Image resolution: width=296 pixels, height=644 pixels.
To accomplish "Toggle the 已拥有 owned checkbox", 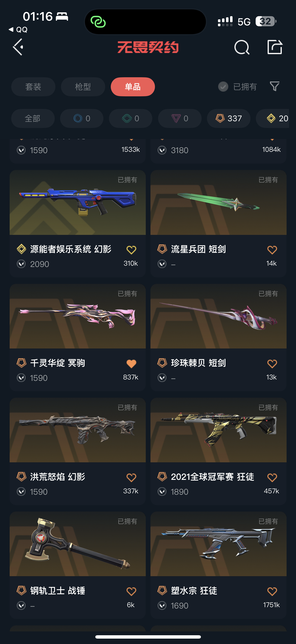I will pos(223,87).
